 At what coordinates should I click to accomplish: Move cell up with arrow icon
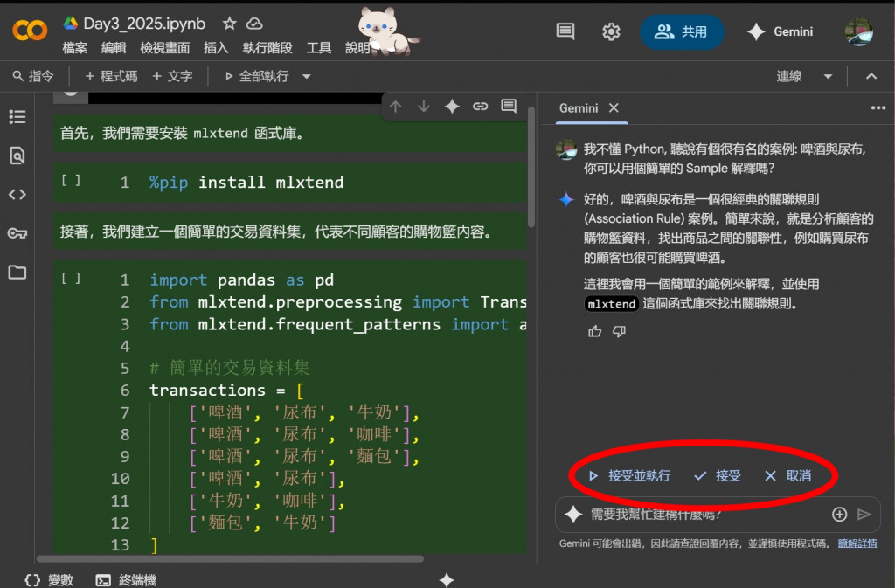(396, 106)
